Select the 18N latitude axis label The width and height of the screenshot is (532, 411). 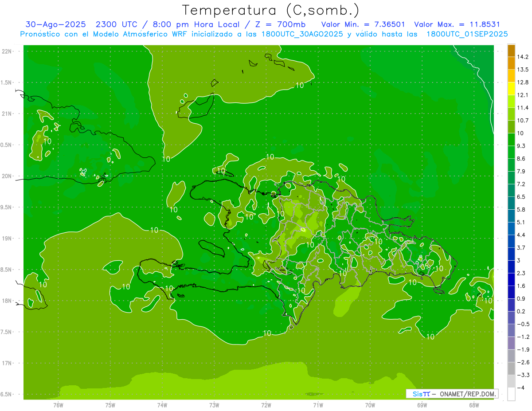pyautogui.click(x=7, y=301)
